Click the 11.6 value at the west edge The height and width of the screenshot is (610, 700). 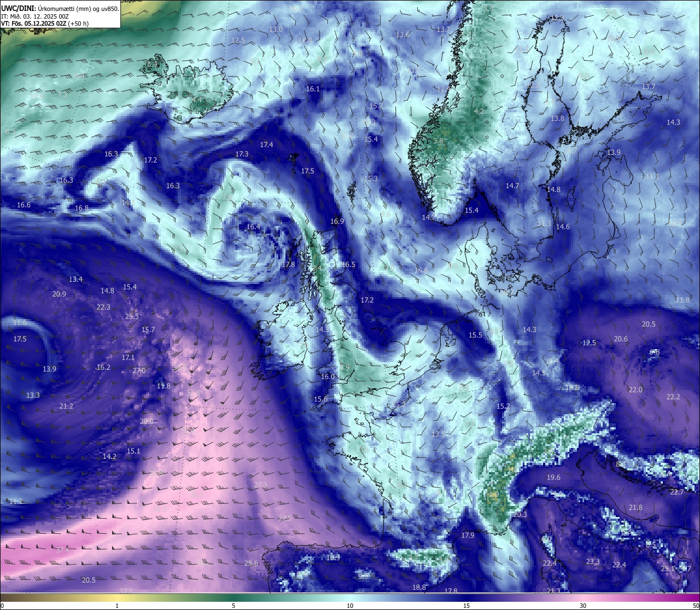pos(20,322)
